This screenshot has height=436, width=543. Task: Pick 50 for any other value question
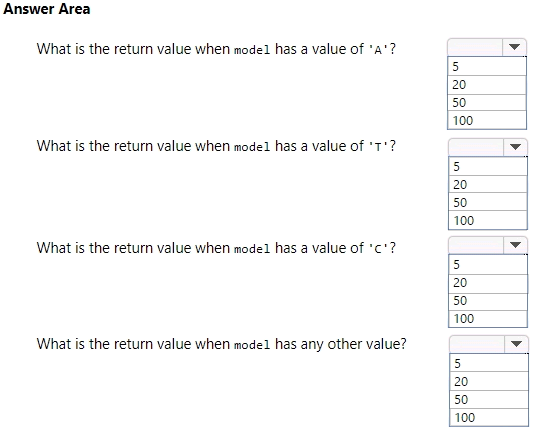pyautogui.click(x=489, y=400)
